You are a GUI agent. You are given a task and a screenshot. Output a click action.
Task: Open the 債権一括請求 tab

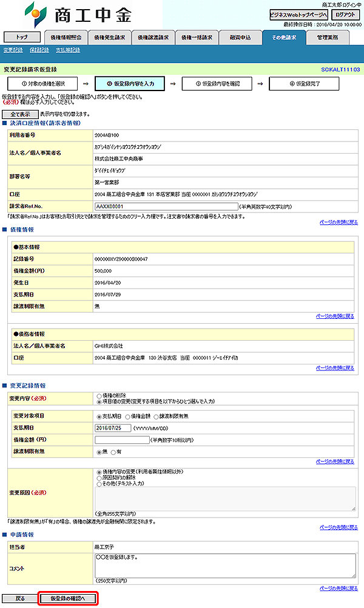[x=197, y=38]
